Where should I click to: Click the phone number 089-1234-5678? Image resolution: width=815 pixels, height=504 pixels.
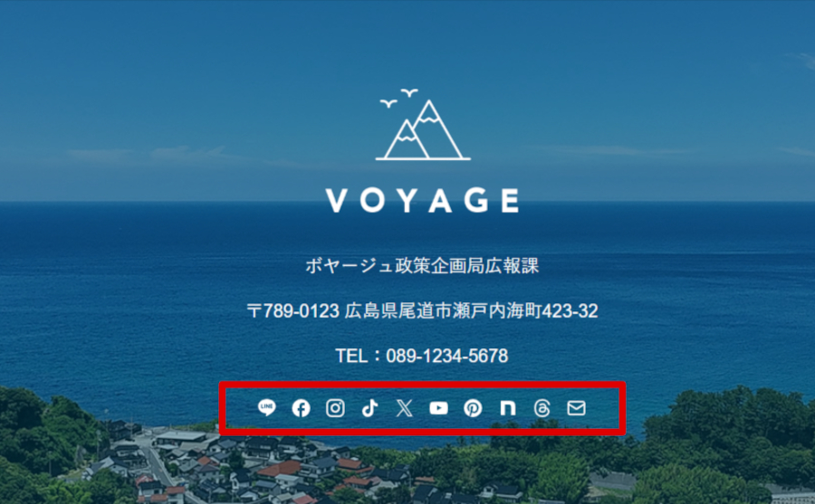point(447,356)
